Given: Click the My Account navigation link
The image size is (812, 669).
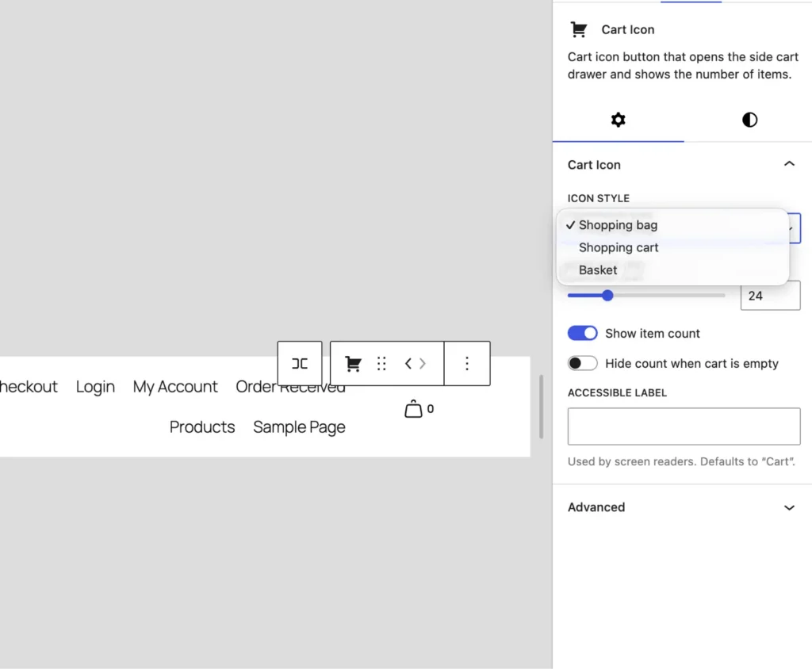Looking at the screenshot, I should pyautogui.click(x=175, y=387).
